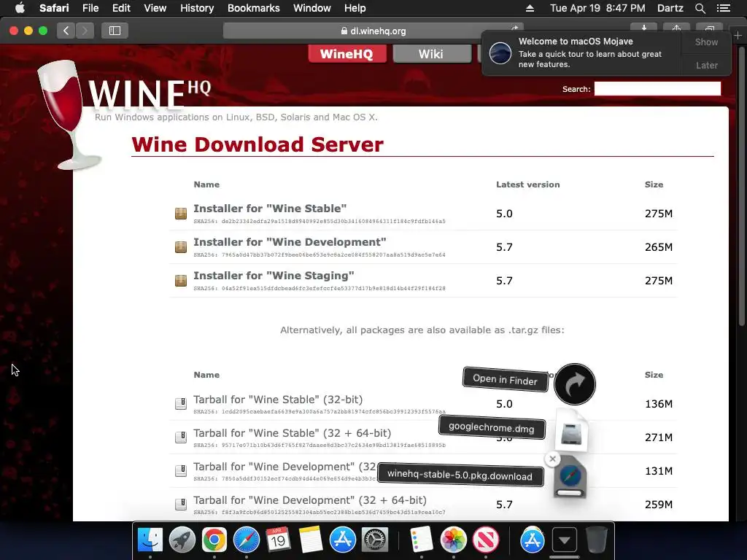Open Photos app in the Dock

454,540
